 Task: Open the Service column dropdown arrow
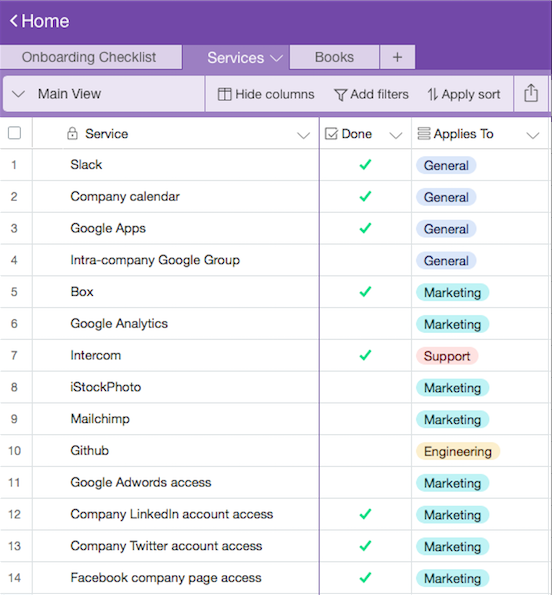click(303, 135)
